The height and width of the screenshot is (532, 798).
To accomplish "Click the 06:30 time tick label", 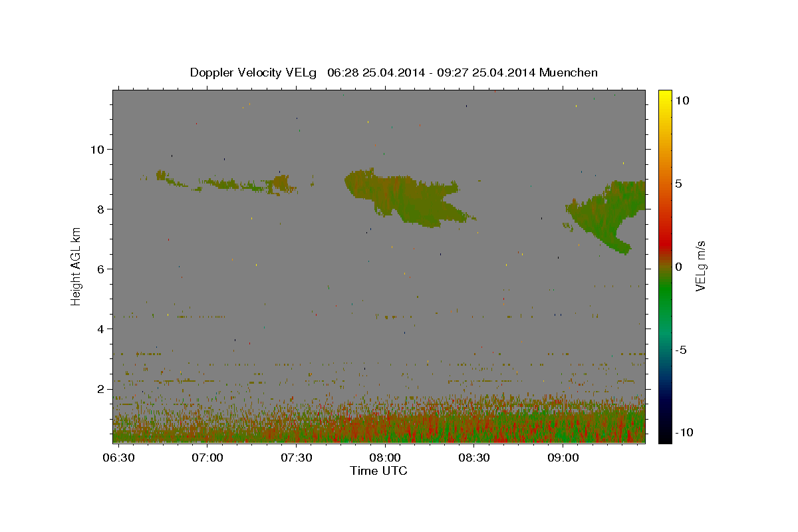I will click(118, 458).
